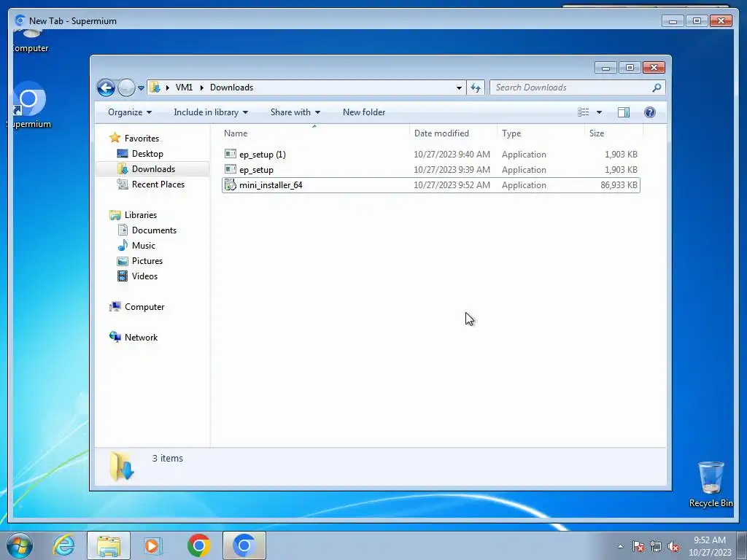
Task: Click the New folder button
Action: coord(364,112)
